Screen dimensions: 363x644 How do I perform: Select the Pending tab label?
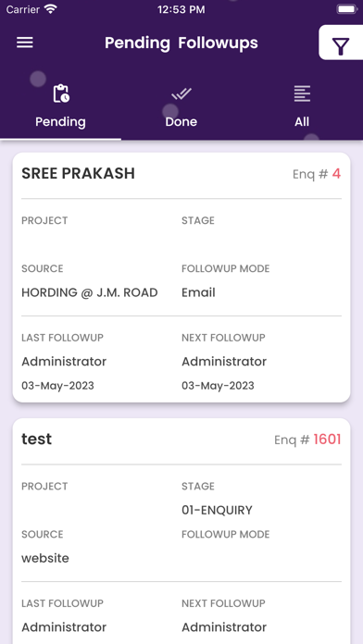pyautogui.click(x=60, y=121)
